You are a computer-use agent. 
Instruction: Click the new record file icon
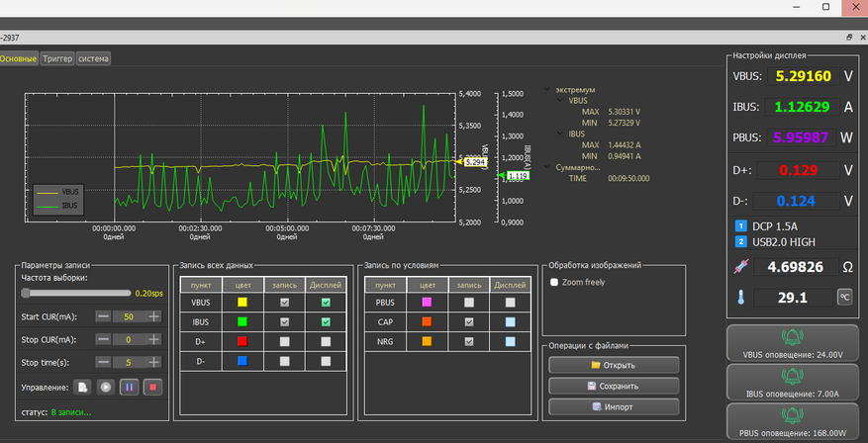(83, 387)
